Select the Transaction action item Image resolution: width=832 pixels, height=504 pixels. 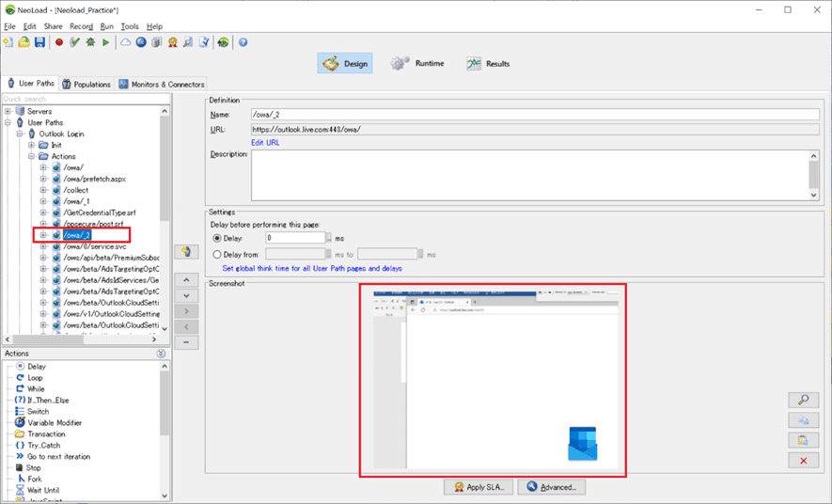(46, 434)
